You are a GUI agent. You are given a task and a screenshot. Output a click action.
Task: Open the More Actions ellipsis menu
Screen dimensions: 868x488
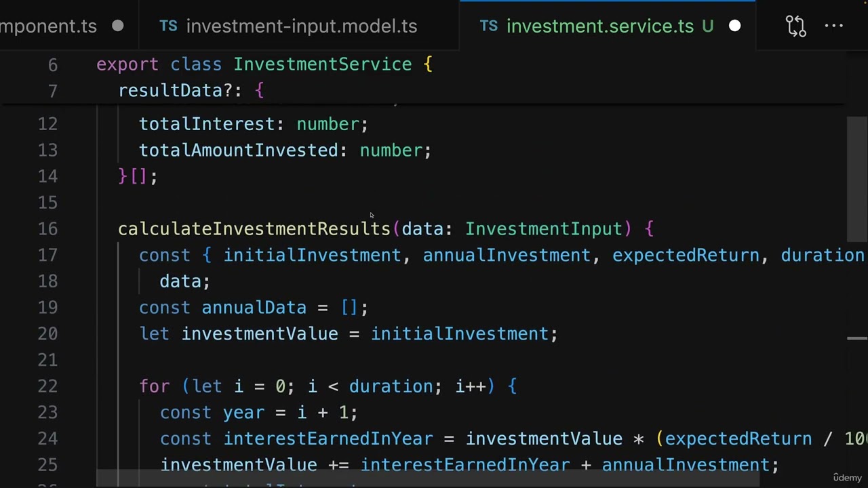pyautogui.click(x=833, y=26)
